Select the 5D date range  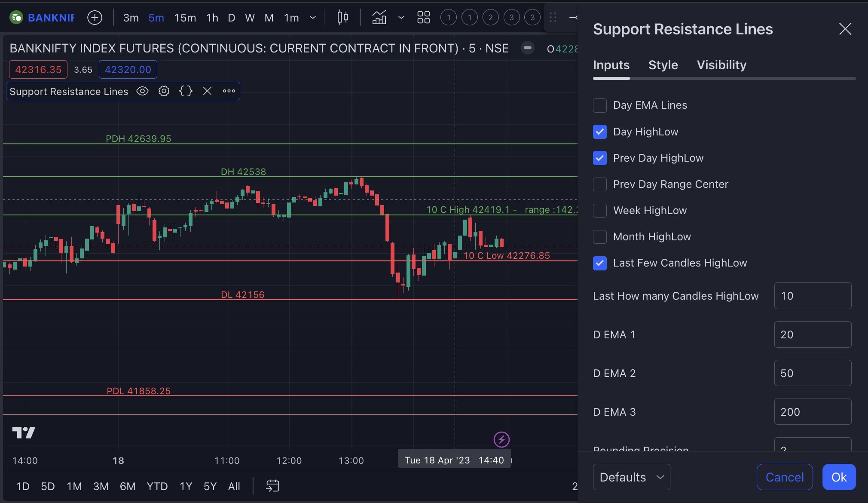click(48, 486)
